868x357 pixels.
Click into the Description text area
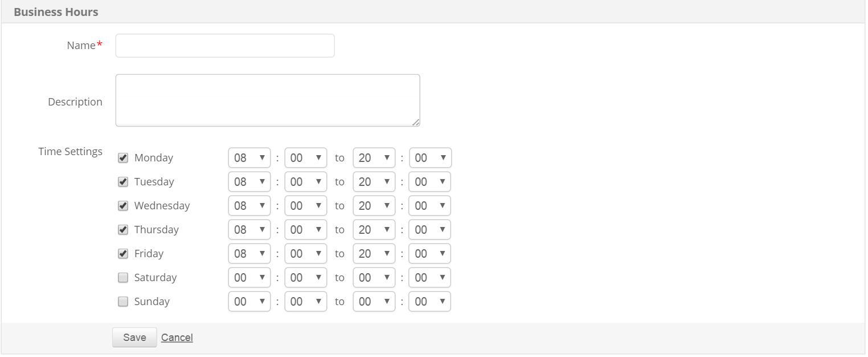coord(267,100)
